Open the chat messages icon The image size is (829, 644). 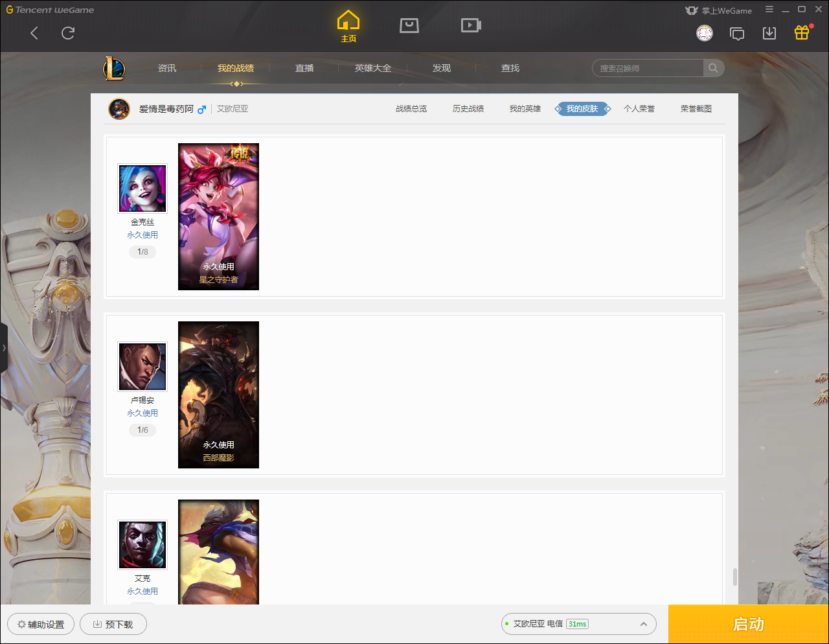[x=737, y=33]
